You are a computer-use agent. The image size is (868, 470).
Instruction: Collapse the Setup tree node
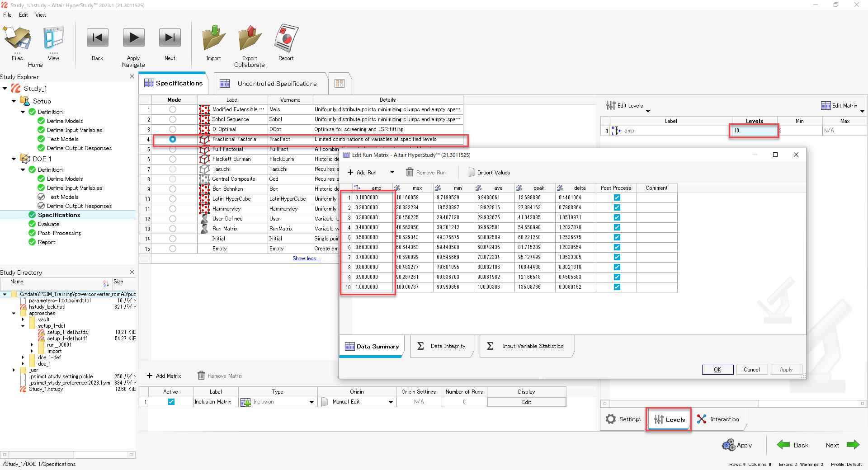(14, 101)
